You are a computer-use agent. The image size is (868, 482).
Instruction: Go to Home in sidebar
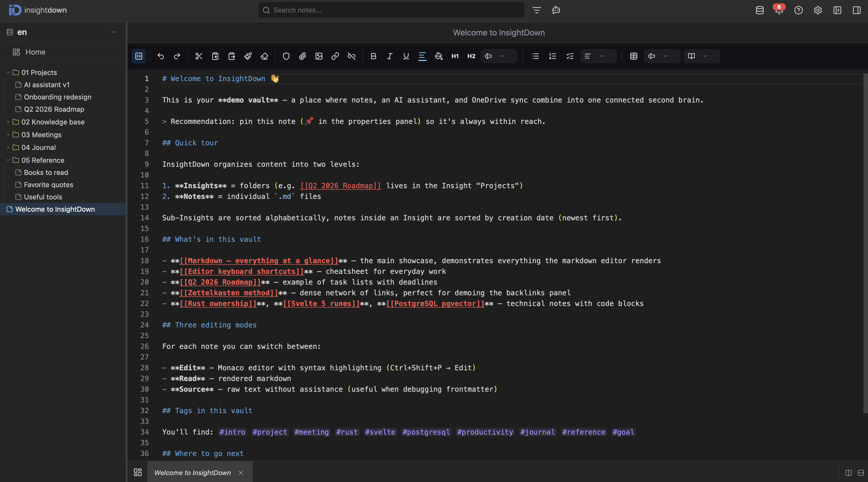[x=63, y=52]
